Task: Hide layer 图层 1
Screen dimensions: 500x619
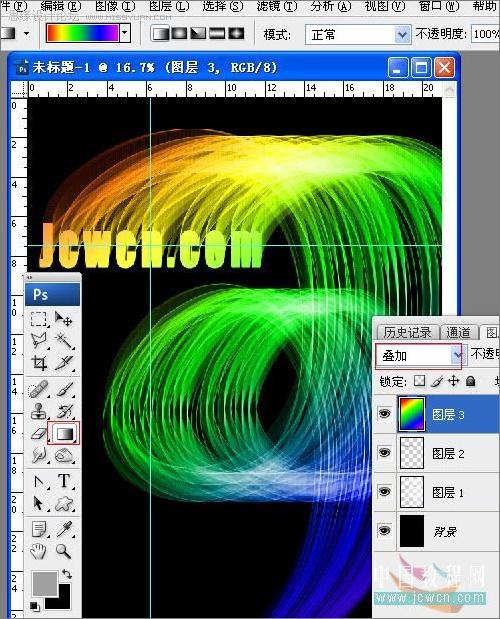Action: coord(384,492)
